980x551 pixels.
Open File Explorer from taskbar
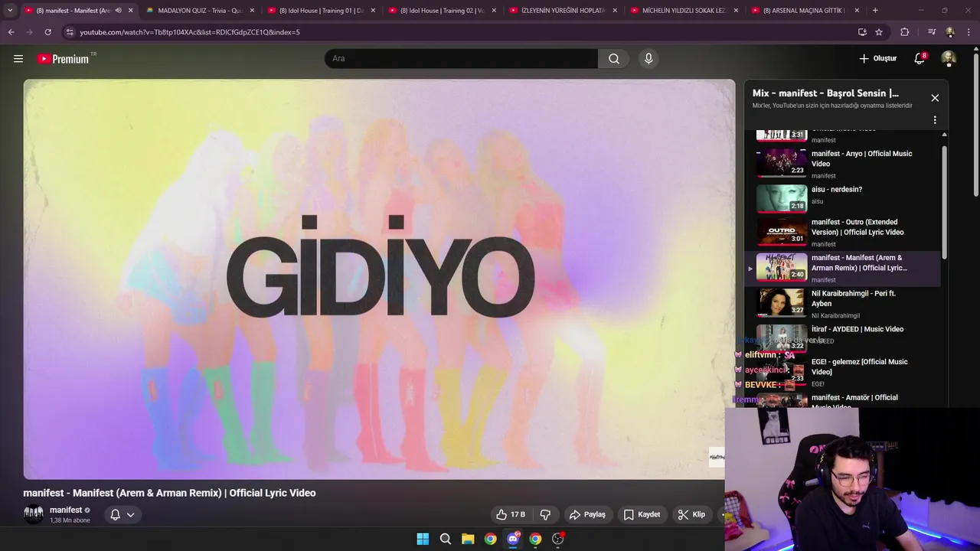pyautogui.click(x=468, y=539)
